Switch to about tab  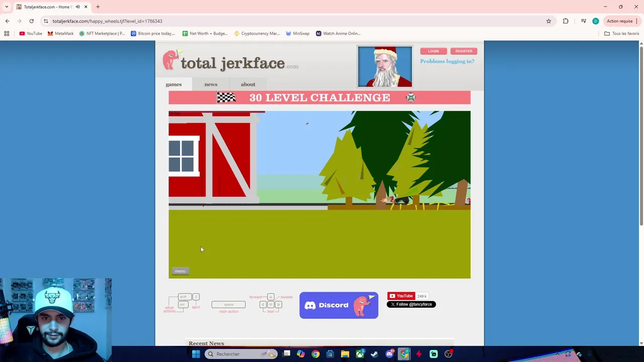(248, 84)
